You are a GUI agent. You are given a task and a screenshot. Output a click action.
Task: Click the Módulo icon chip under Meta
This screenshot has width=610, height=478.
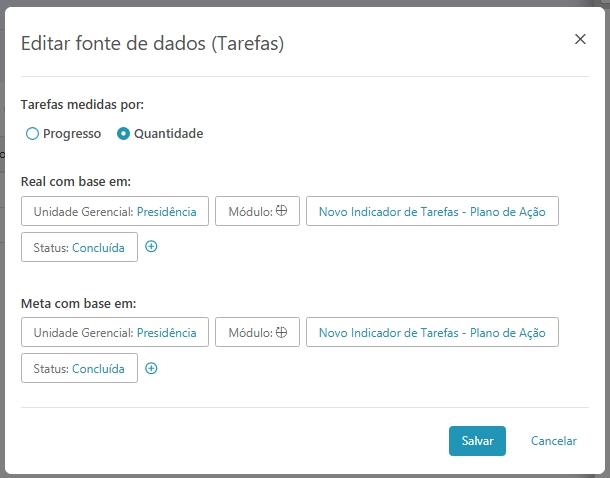click(257, 332)
